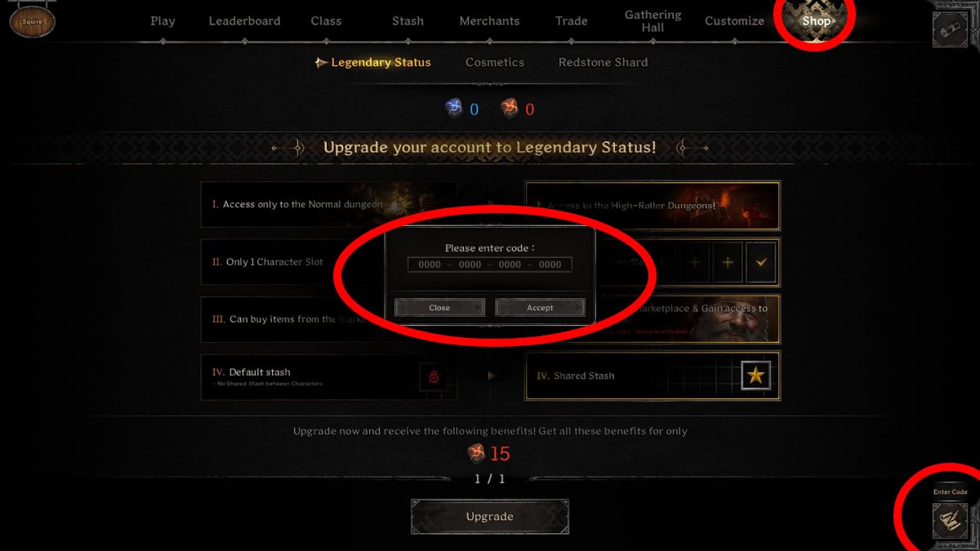
Task: Click the red shard price icon
Action: coord(476,453)
